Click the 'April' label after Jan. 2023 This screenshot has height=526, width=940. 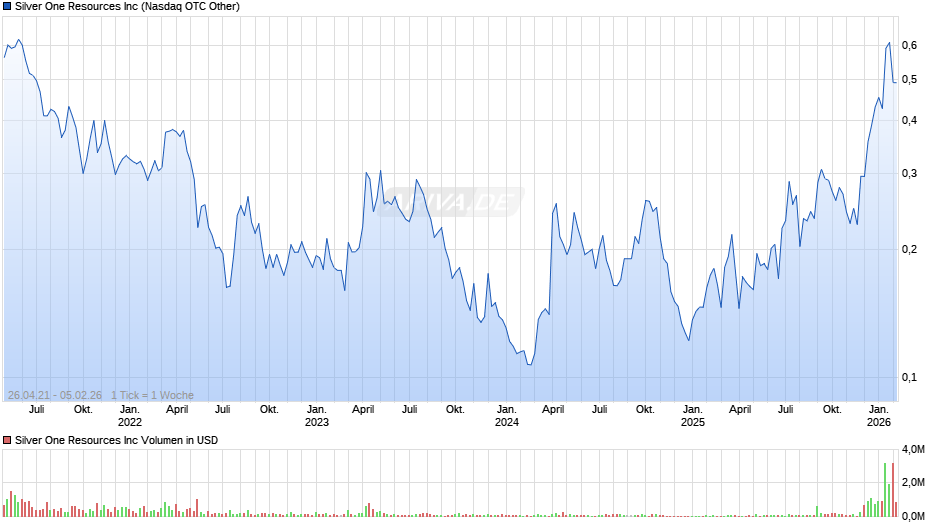[x=363, y=409]
